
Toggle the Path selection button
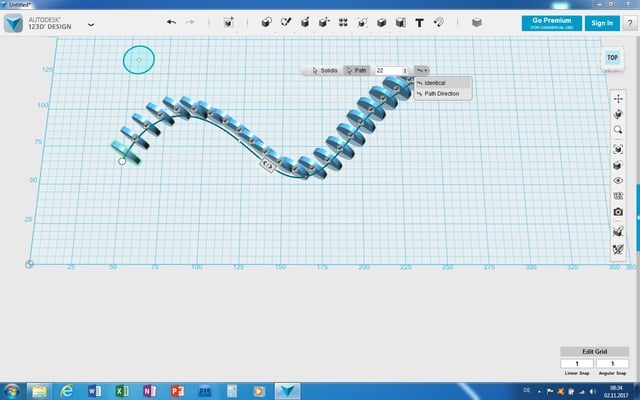[x=356, y=70]
